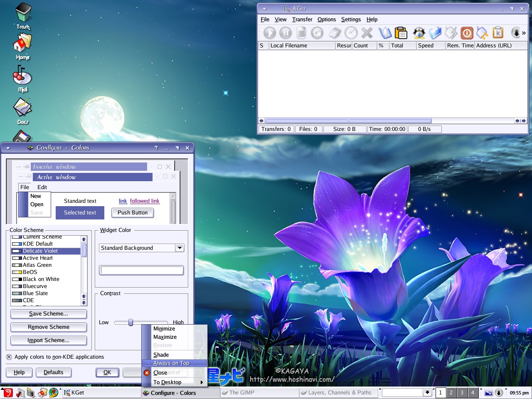The width and height of the screenshot is (532, 399).
Task: Select the 'Black on White' color scheme
Action: point(45,279)
